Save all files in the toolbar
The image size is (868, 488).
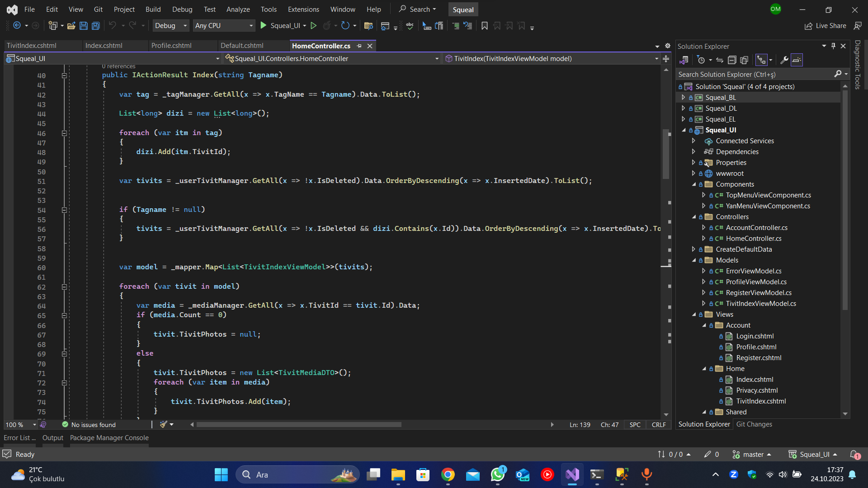point(95,26)
